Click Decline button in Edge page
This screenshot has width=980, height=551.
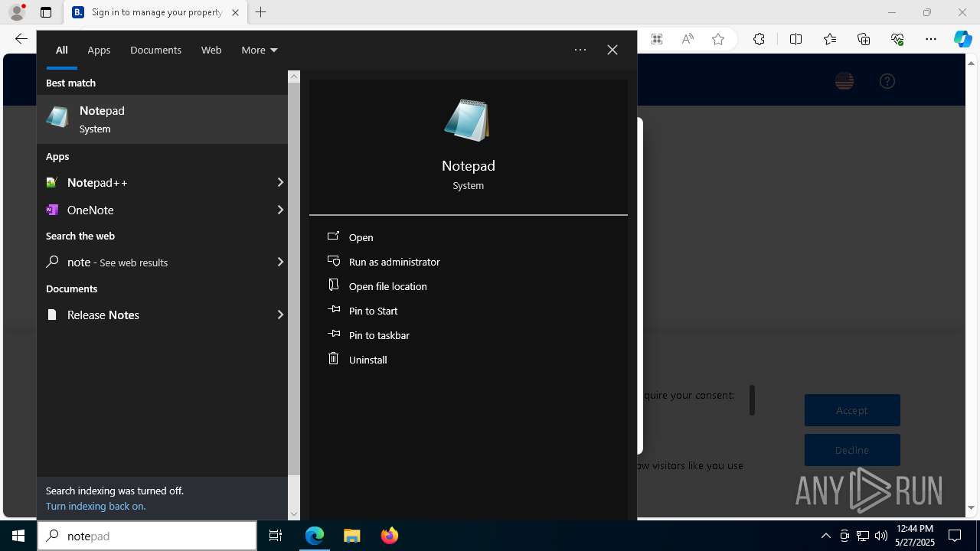click(x=852, y=450)
